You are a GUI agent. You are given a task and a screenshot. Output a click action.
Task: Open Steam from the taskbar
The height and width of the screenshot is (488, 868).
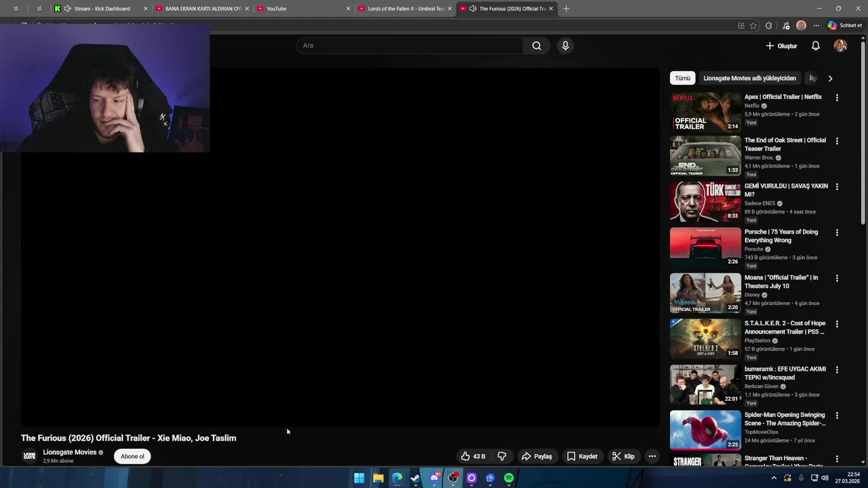[415, 478]
